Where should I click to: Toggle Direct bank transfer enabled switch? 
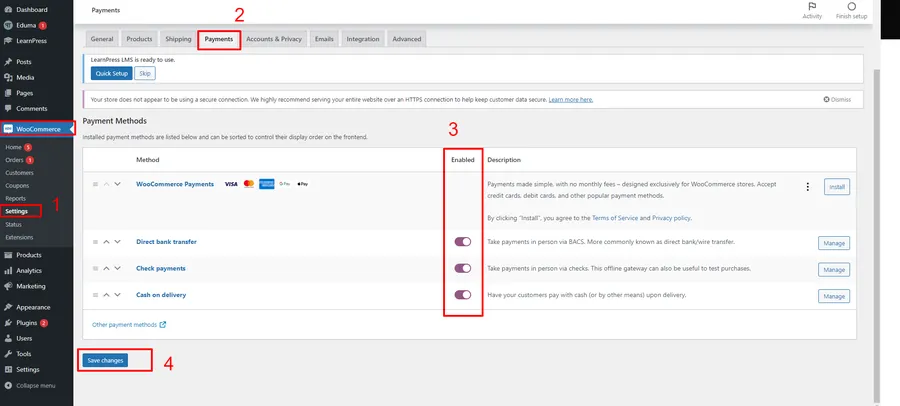(x=463, y=242)
